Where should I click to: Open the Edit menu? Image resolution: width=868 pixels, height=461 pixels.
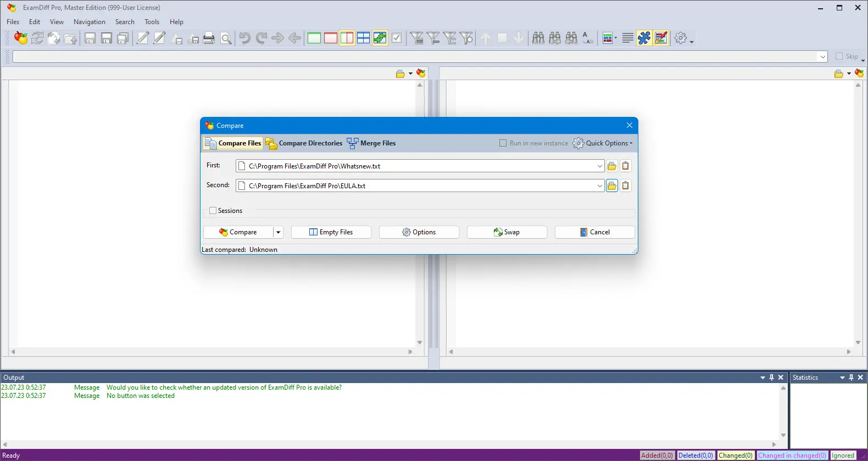[x=35, y=22]
